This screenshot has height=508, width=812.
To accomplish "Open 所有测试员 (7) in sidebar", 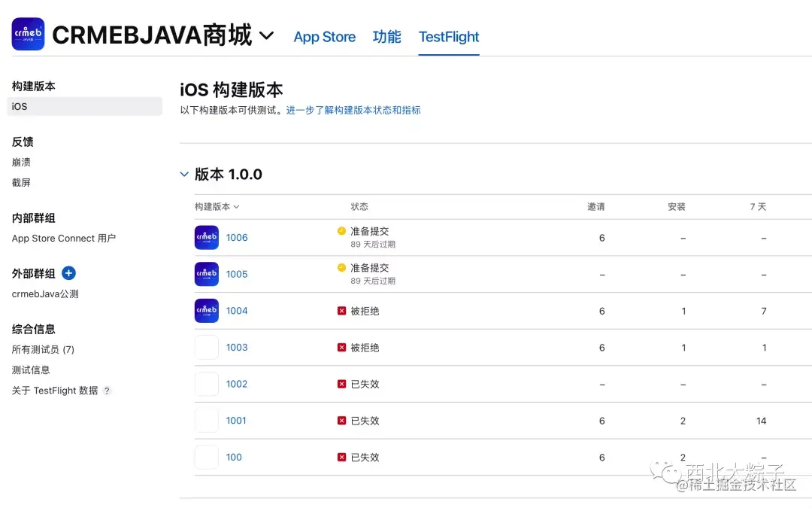I will (43, 349).
